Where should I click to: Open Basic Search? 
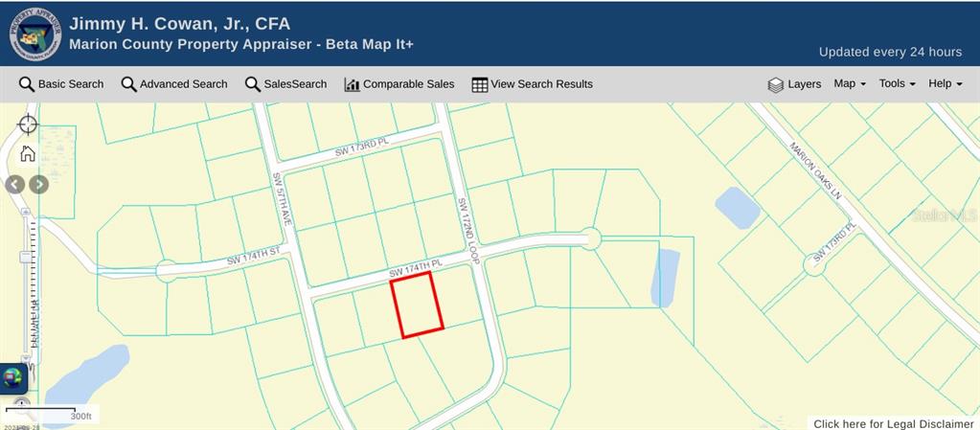61,84
